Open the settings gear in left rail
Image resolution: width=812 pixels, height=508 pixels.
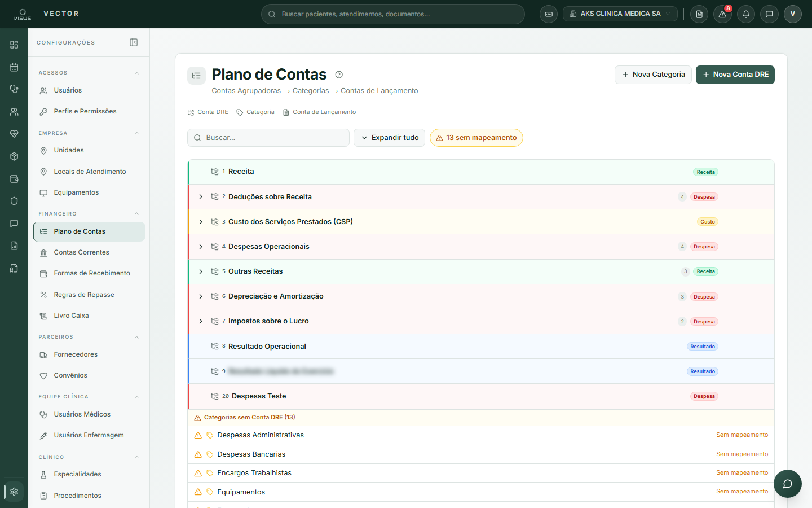(x=14, y=492)
